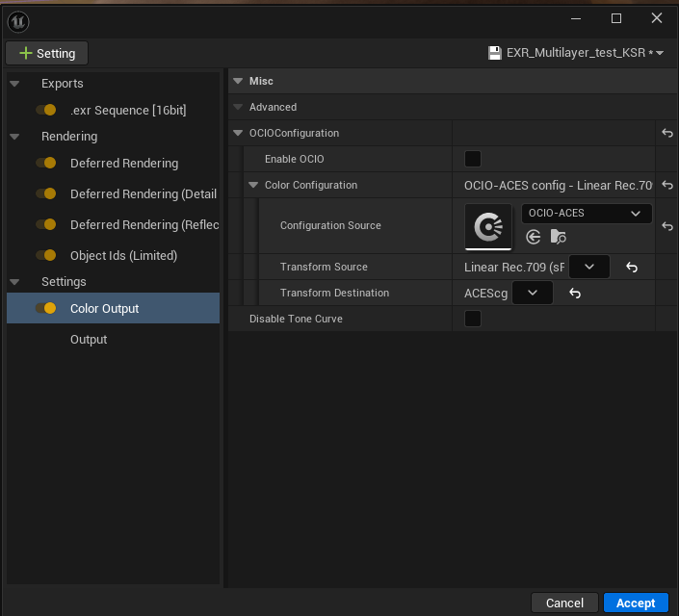Enable the OCIO checkbox

click(473, 159)
